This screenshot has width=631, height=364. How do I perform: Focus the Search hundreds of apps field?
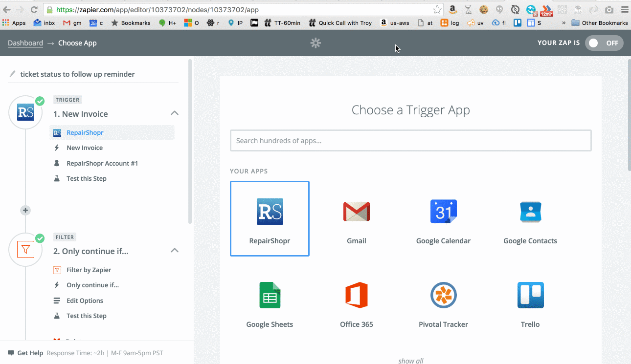(411, 141)
